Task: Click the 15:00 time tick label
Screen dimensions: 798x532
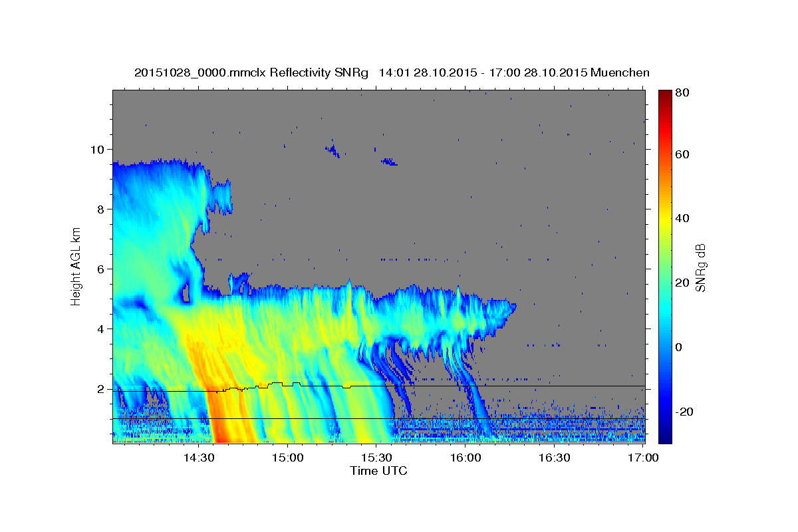Action: click(288, 458)
